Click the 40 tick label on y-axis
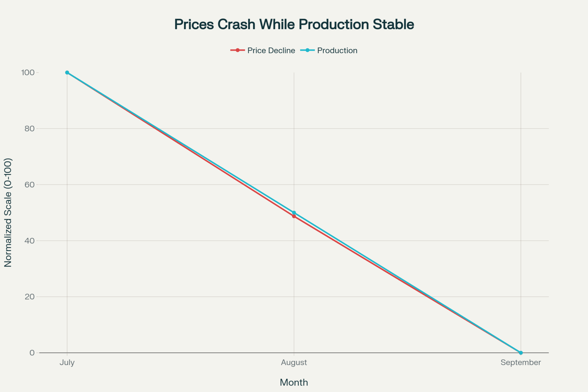The image size is (588, 392). coord(30,241)
